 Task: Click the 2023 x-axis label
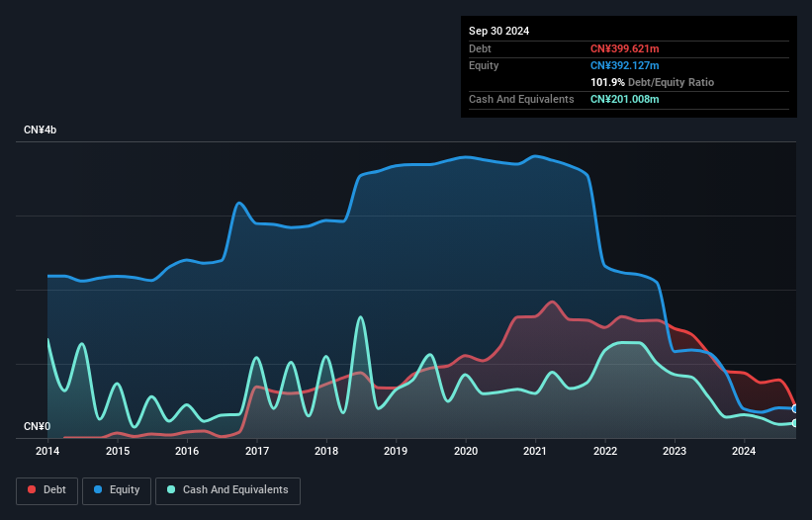[675, 451]
